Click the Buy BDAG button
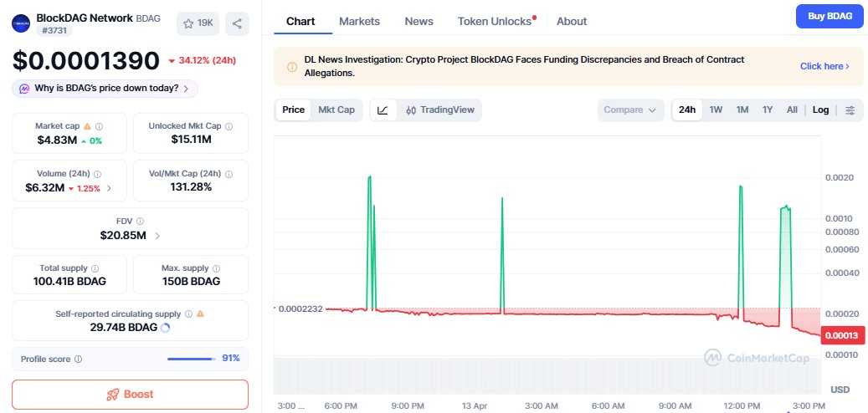The width and height of the screenshot is (868, 413). 829,16
